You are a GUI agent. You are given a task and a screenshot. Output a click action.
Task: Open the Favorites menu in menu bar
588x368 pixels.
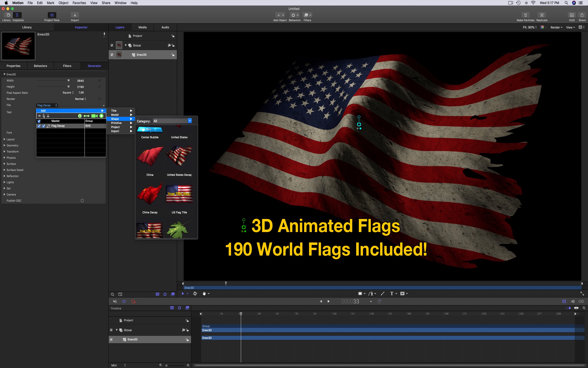(79, 3)
